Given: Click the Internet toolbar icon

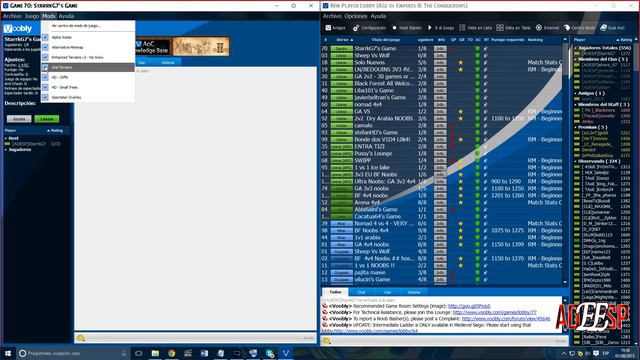Looking at the screenshot, I should tap(547, 28).
